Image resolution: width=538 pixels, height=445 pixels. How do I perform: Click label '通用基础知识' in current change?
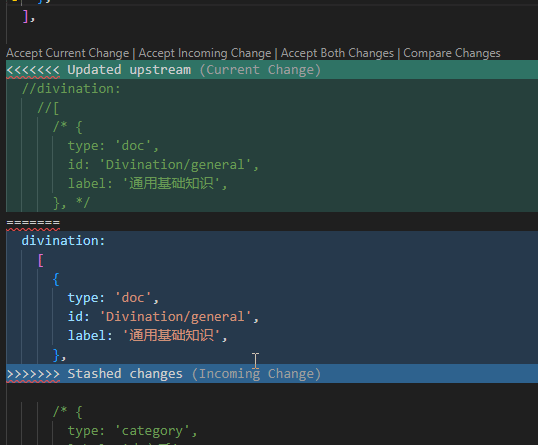[x=148, y=184]
